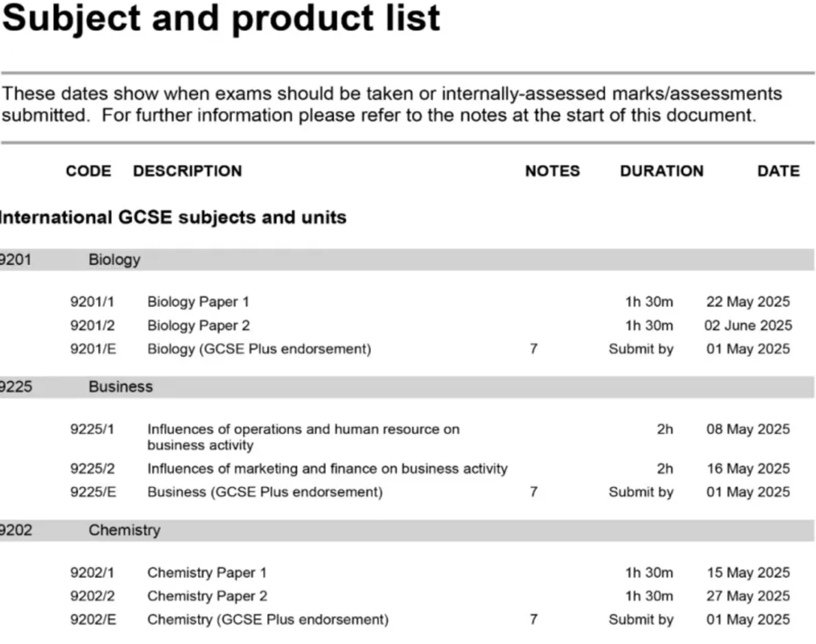Click 'International GCSE subjects and units' heading
The width and height of the screenshot is (816, 644).
(173, 218)
